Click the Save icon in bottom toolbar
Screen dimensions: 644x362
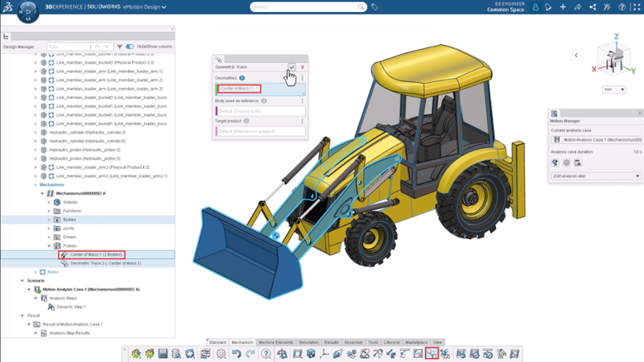coord(163,354)
